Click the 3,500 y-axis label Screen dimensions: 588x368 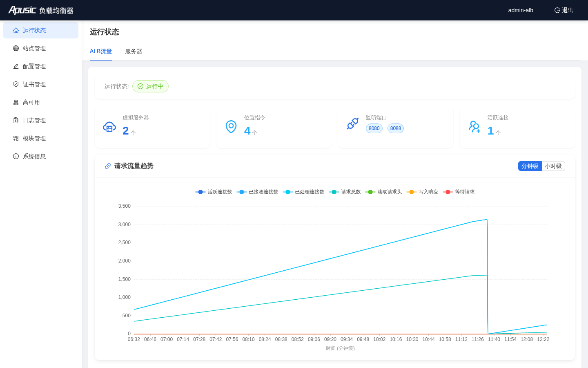(124, 206)
